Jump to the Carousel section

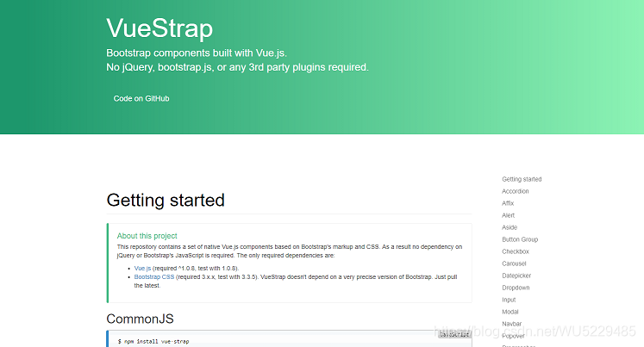514,263
